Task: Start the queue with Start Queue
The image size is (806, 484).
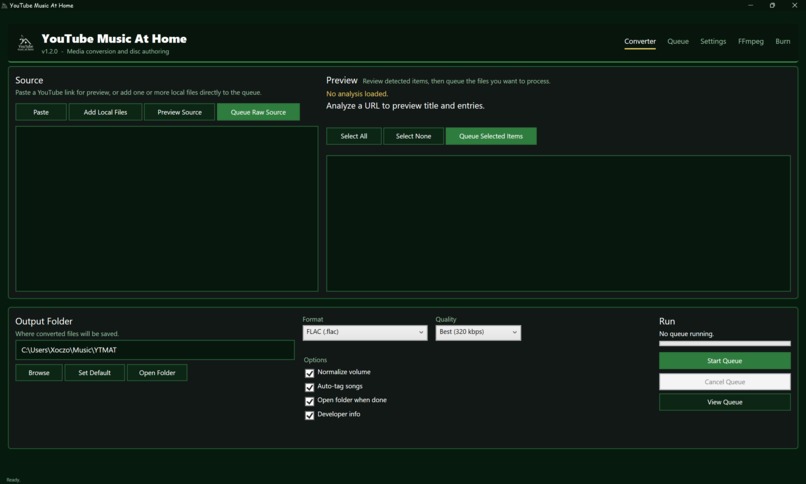Action: click(x=724, y=361)
